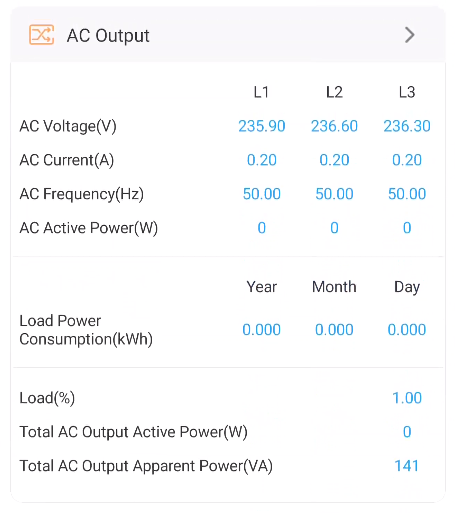Click Total AC Output Apparent Power value 141
This screenshot has height=513, width=455.
[x=407, y=466]
